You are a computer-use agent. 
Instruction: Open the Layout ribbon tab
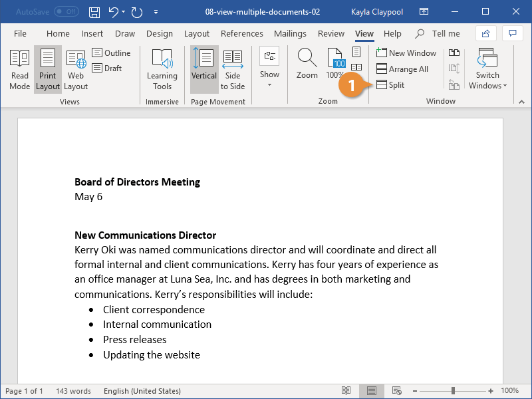tap(196, 34)
